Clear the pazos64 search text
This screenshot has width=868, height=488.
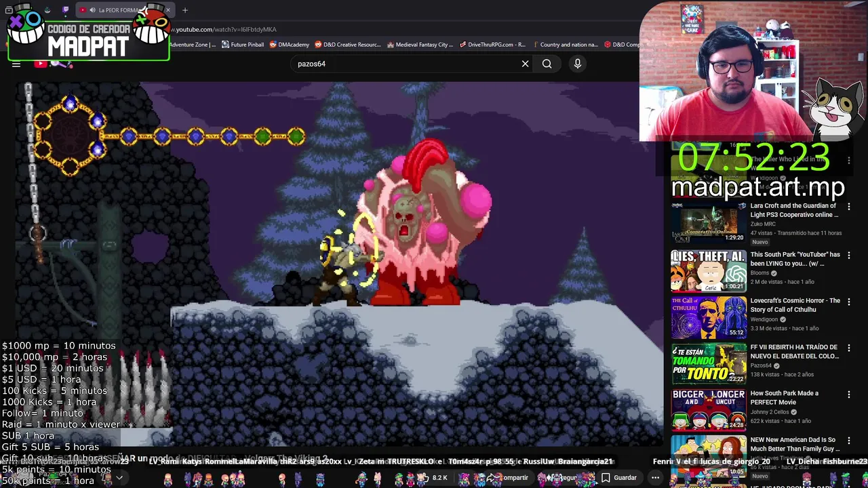click(525, 64)
